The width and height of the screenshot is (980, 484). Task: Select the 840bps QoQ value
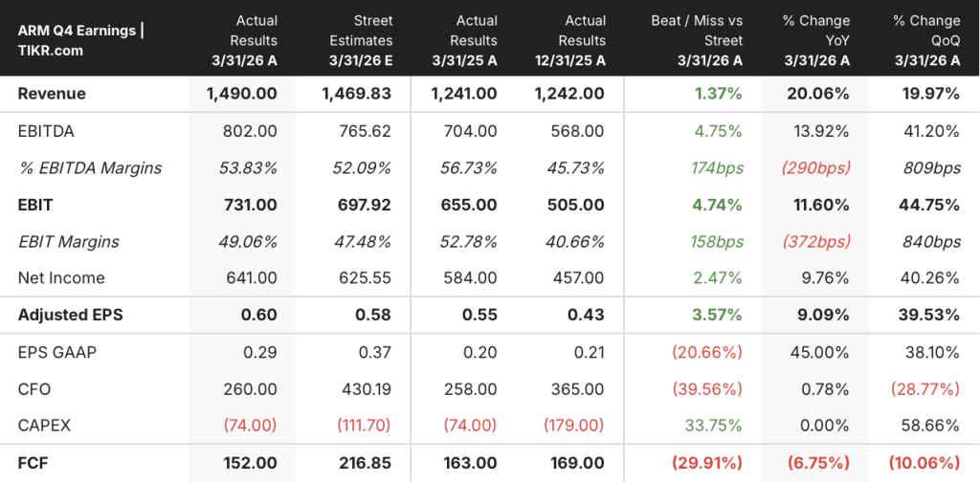coord(932,241)
